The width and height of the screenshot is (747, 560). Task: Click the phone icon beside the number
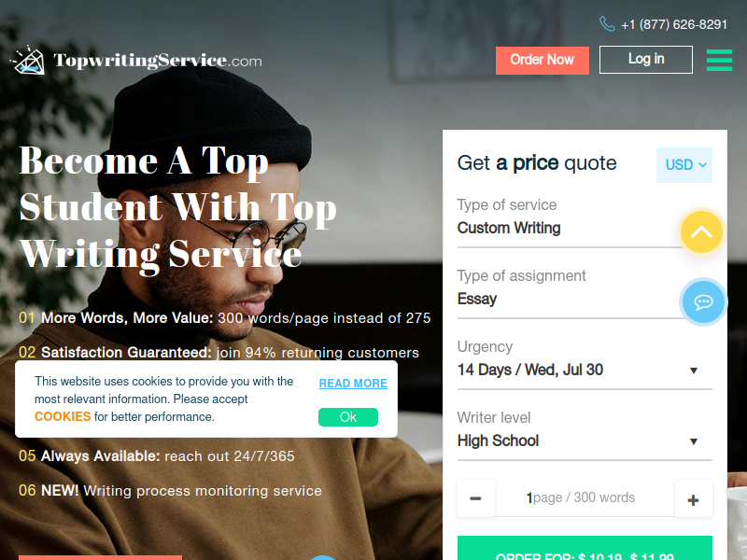point(607,24)
